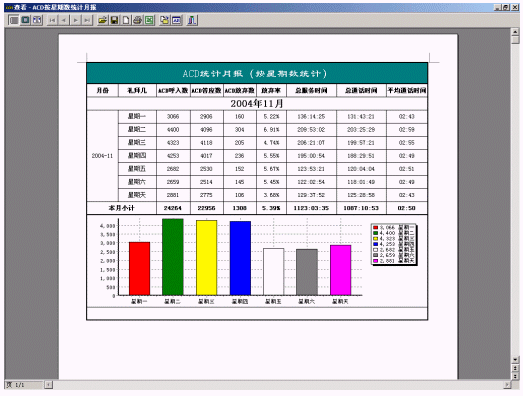Click the folder copy icon after Excel icon

164,20
